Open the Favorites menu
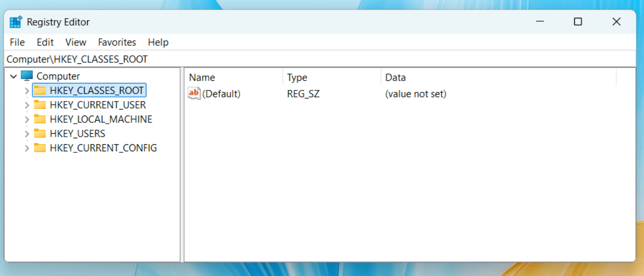 click(117, 42)
